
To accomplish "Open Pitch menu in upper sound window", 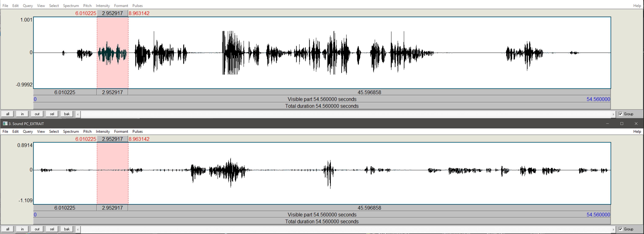I will pyautogui.click(x=87, y=5).
